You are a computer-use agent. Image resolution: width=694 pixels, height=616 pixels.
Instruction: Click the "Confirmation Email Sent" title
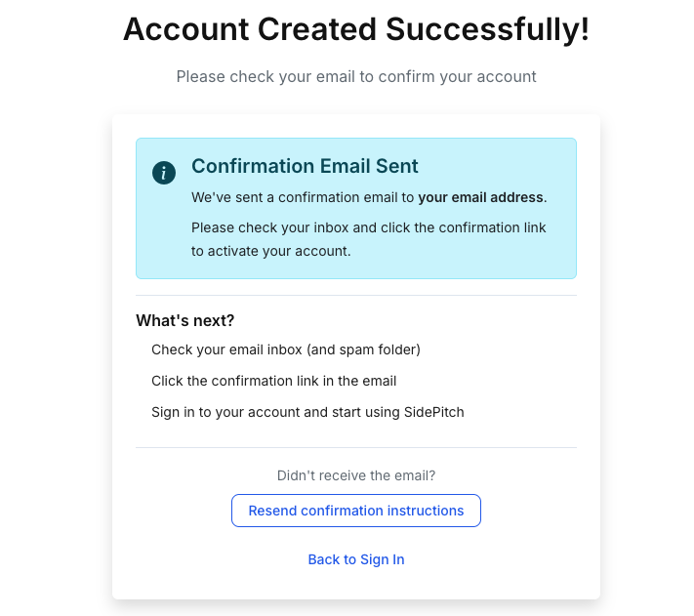pos(305,166)
